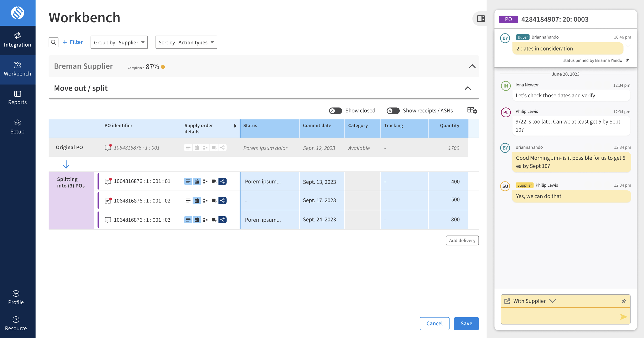
Task: Send the chat message arrow
Action: (623, 317)
